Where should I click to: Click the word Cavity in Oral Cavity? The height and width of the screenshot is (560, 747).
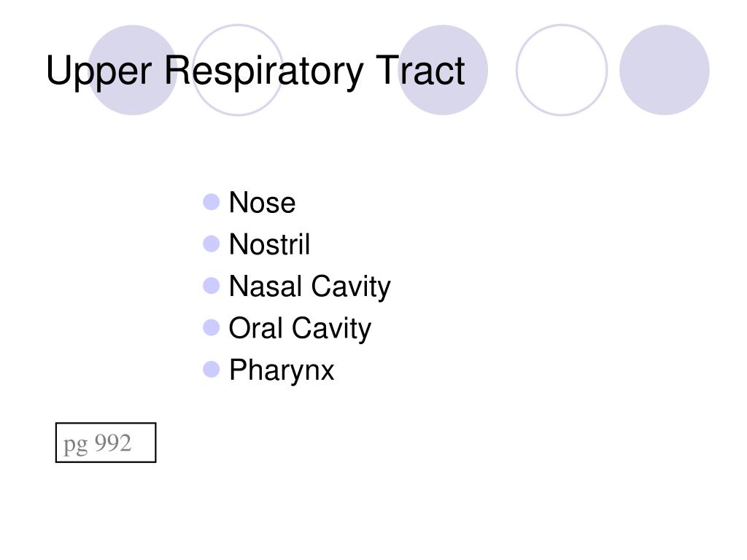coord(331,329)
